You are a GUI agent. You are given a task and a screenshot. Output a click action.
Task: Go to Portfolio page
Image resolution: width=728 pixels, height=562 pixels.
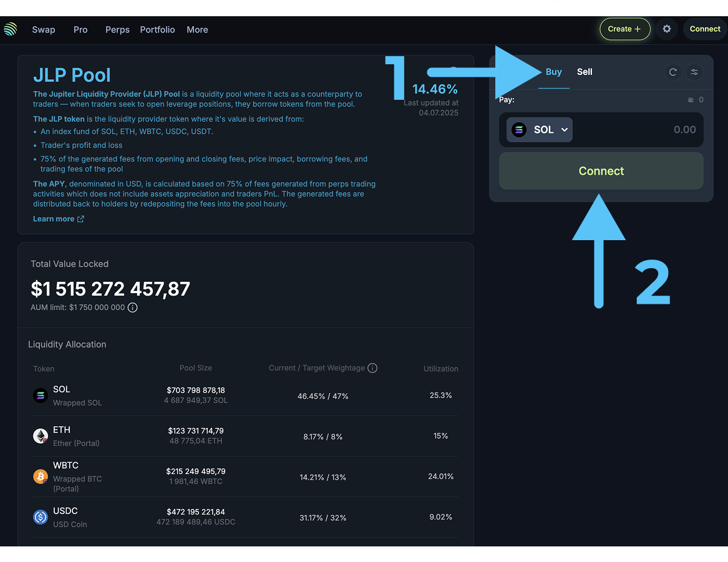[x=157, y=29]
